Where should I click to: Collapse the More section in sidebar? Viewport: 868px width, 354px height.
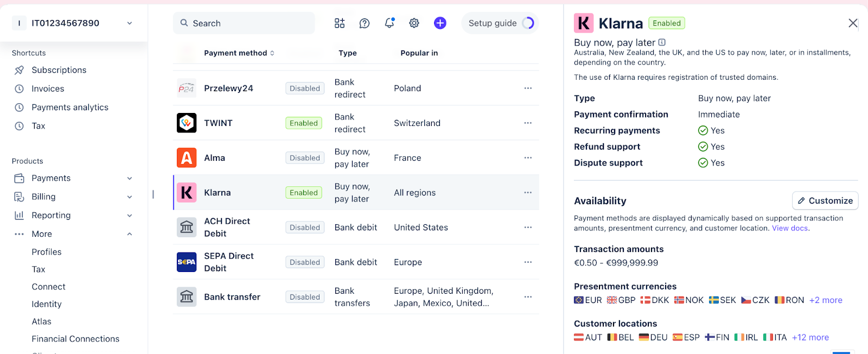tap(129, 234)
